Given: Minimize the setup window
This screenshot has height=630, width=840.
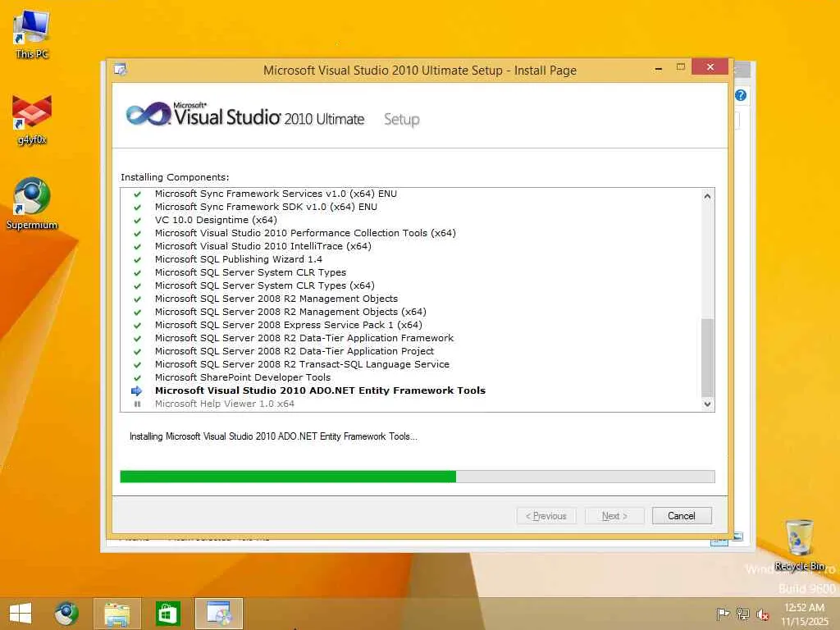Looking at the screenshot, I should [659, 69].
